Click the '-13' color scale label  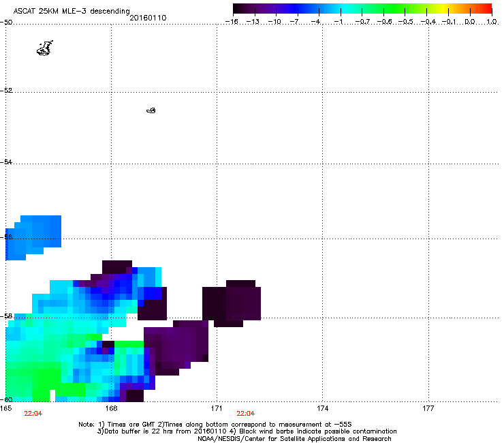[x=253, y=22]
